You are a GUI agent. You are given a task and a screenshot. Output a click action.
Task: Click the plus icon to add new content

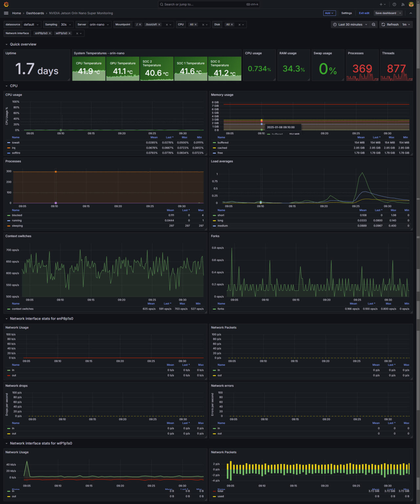point(381,4)
